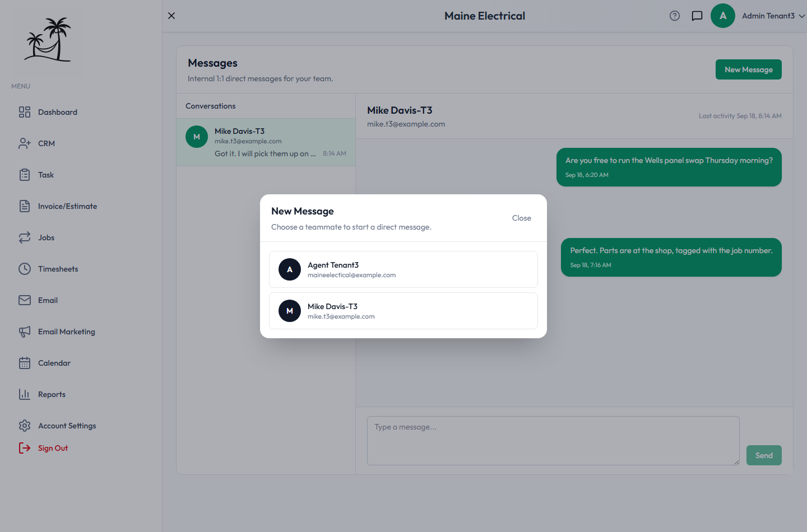Open help via question mark icon
Screen dimensions: 807x532
[x=675, y=16]
